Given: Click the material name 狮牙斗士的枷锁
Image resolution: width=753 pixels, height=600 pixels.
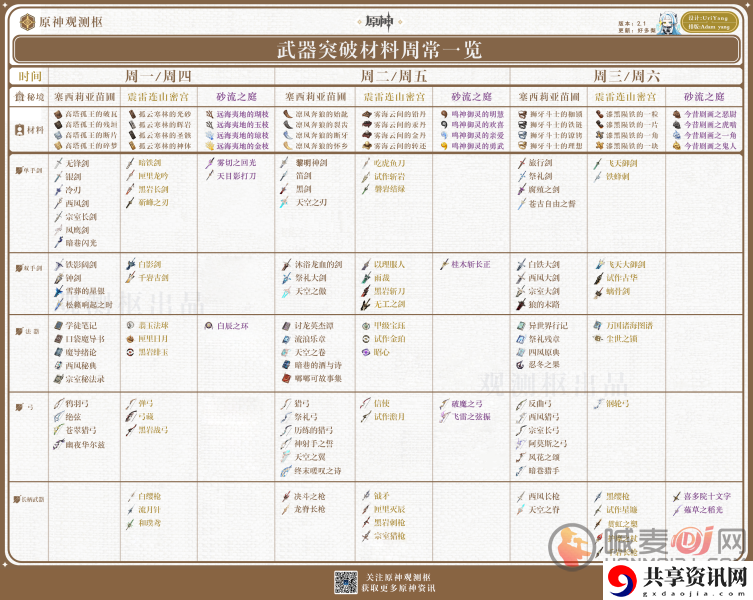Looking at the screenshot, I should (x=556, y=114).
